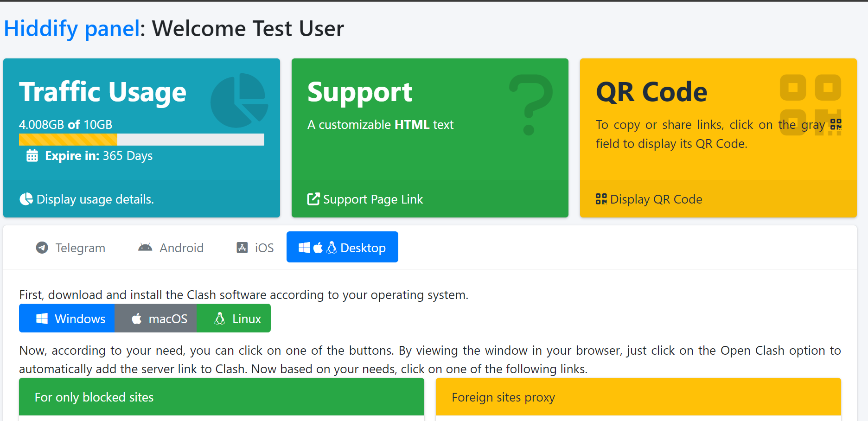Open the Hiddify panel link in header
The image size is (868, 421).
[x=71, y=29]
